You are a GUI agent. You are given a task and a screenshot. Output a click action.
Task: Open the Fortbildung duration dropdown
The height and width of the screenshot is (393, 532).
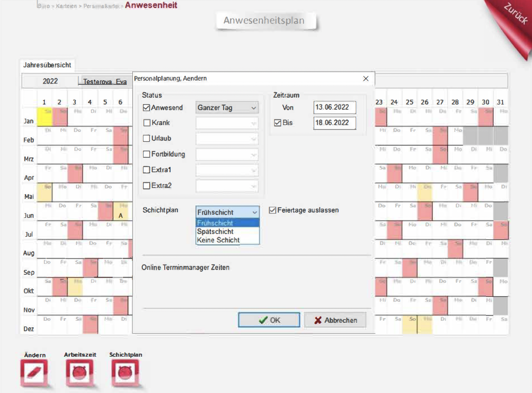[227, 155]
